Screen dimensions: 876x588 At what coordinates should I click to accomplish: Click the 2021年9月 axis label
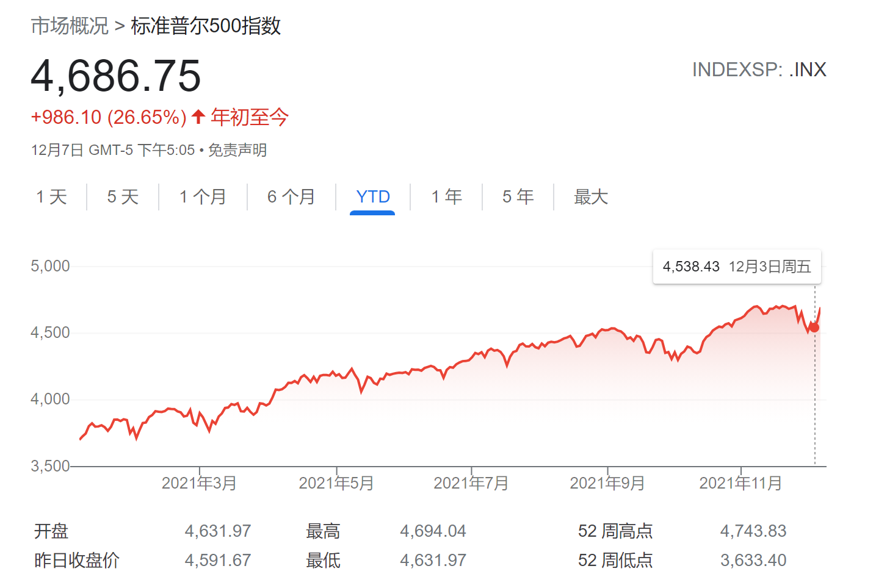click(607, 483)
